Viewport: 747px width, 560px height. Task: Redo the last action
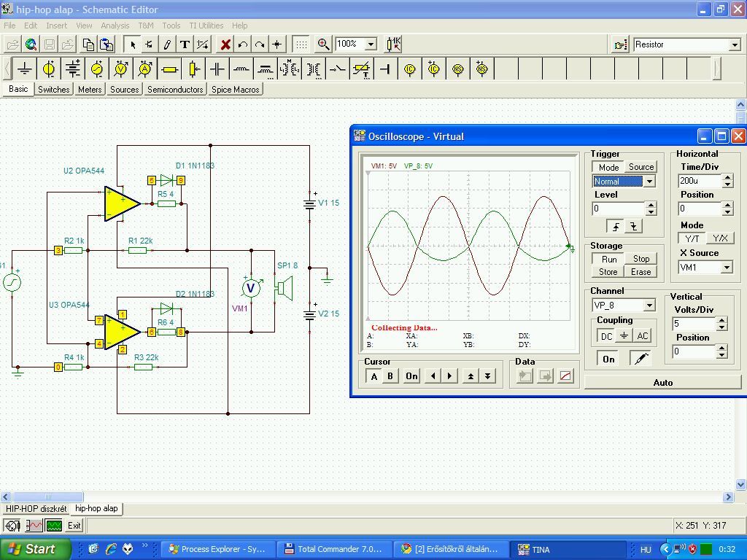tap(260, 44)
